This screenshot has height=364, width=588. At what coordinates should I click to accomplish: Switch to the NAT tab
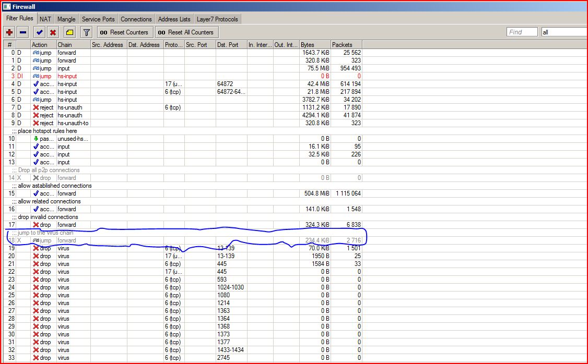45,19
